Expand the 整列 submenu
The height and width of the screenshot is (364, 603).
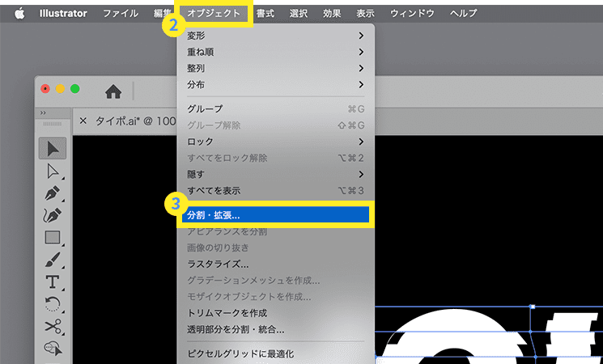(x=275, y=69)
